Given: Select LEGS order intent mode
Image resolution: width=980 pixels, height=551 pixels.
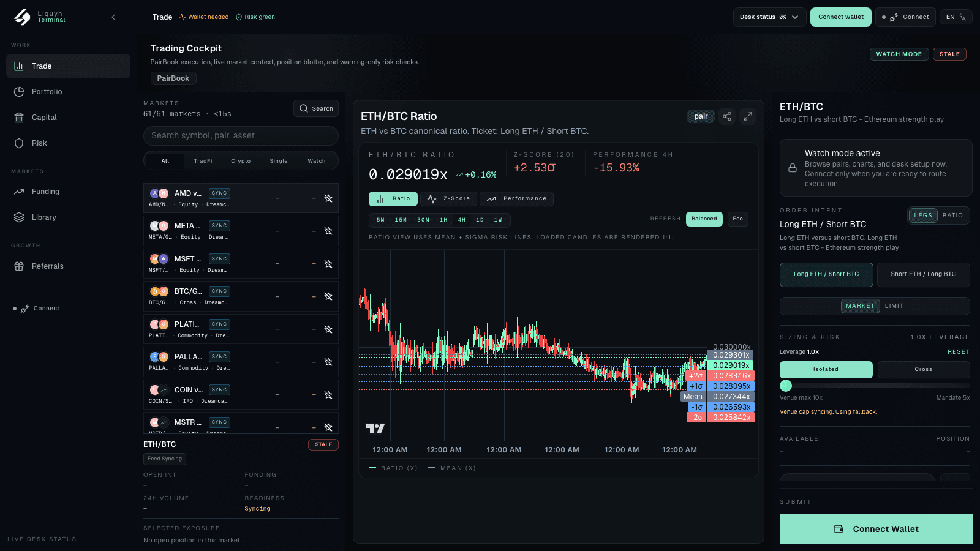Looking at the screenshot, I should 923,216.
